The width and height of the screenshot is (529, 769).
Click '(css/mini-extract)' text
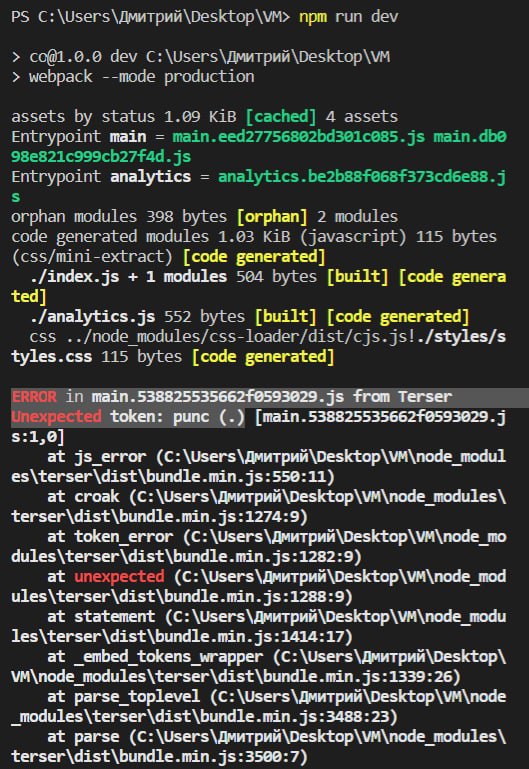click(x=92, y=256)
